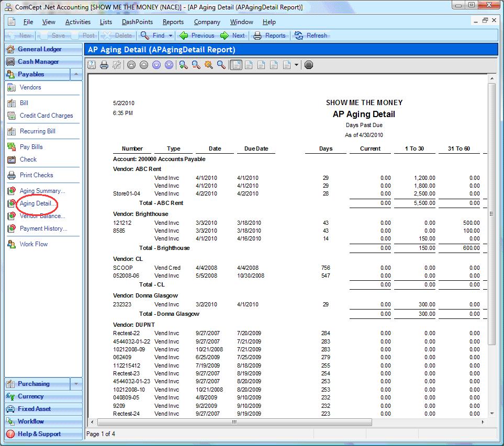Print the report from the viewer toolbar
504x446 pixels.
104,65
